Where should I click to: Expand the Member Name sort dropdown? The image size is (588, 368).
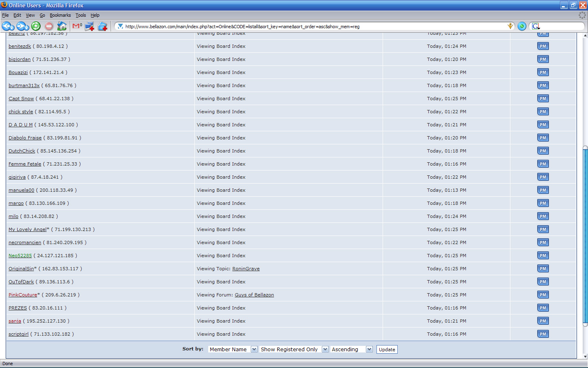254,349
